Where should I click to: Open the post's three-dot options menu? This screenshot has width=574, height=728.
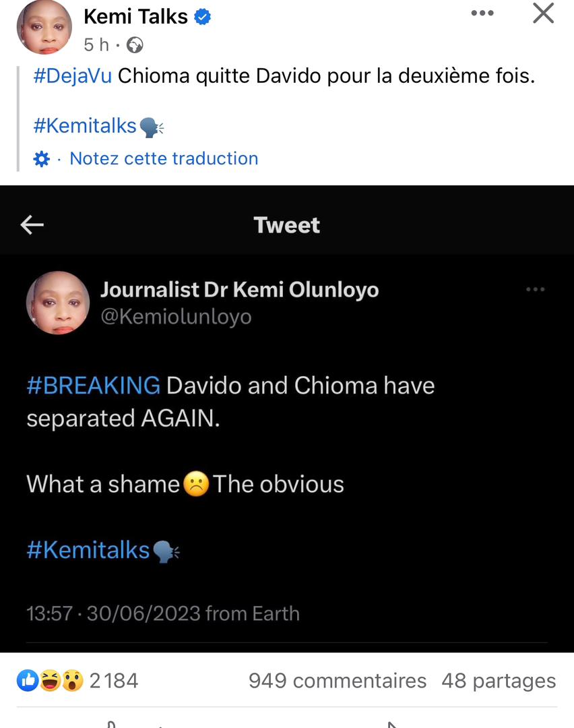[482, 13]
